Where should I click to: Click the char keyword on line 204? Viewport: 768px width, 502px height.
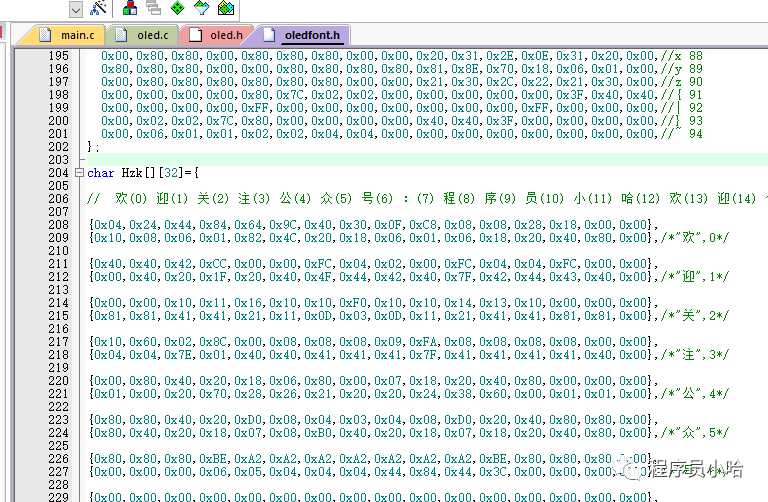100,173
